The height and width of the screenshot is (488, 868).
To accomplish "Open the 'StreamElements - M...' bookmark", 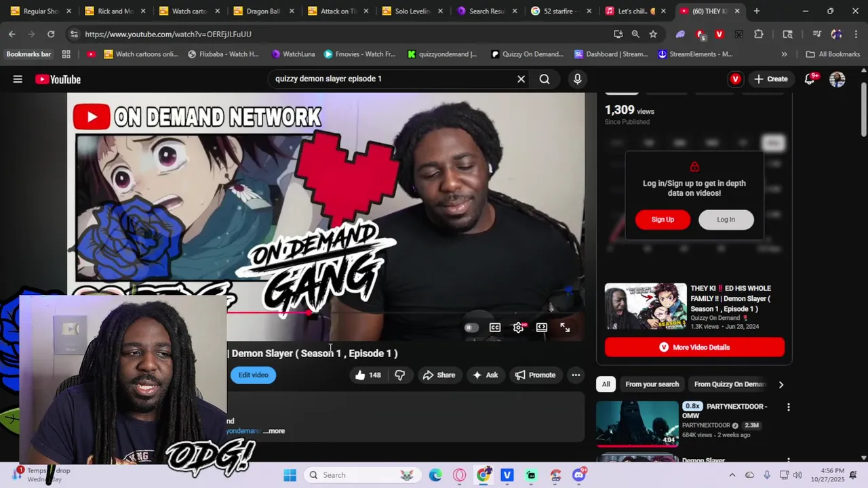I will (695, 54).
